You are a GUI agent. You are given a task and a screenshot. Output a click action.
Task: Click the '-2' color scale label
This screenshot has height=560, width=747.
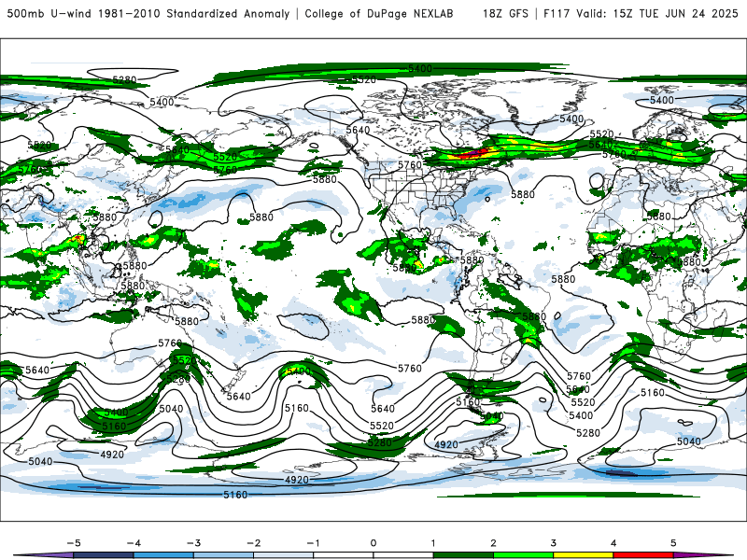pyautogui.click(x=253, y=543)
